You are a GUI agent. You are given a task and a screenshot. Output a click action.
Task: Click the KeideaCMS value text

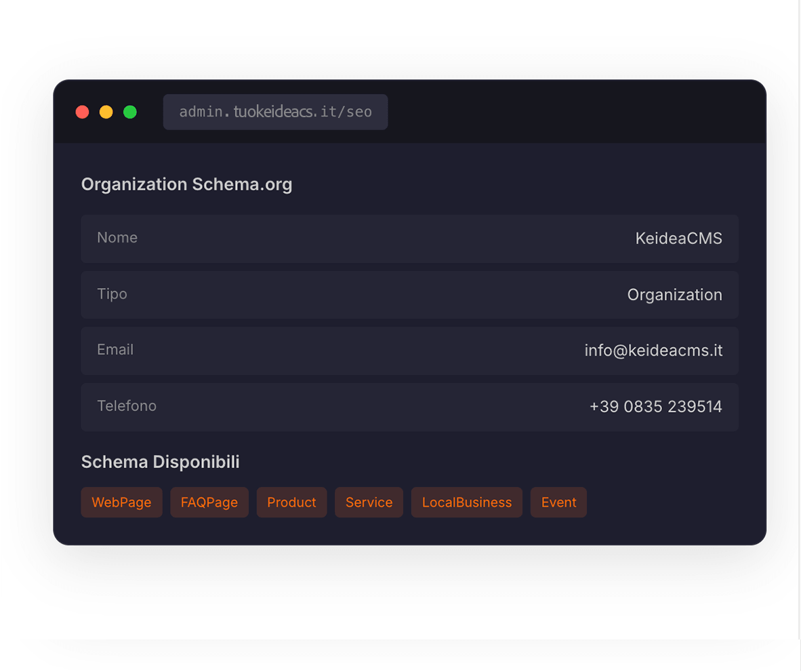click(678, 238)
